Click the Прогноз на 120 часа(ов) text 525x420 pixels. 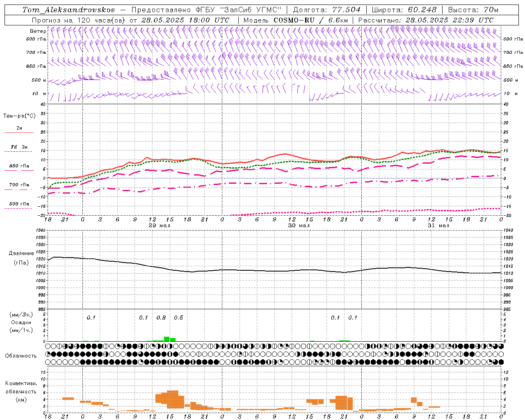pyautogui.click(x=79, y=20)
